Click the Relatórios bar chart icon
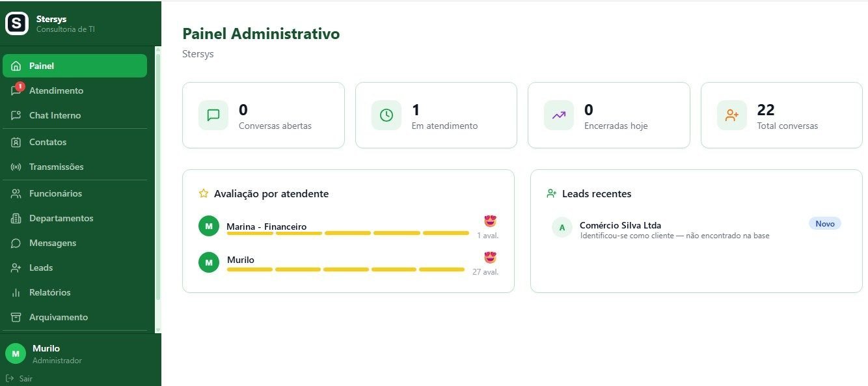868x386 pixels. coord(16,293)
